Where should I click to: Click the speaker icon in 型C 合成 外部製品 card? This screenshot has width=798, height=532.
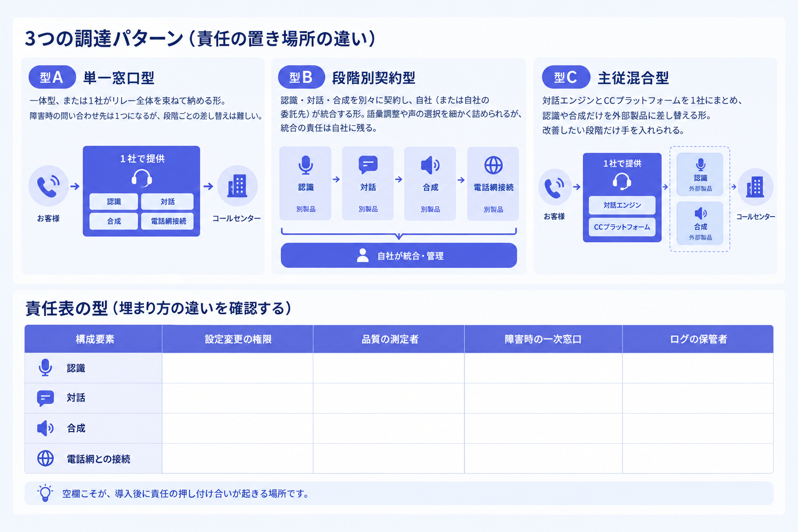pyautogui.click(x=700, y=213)
